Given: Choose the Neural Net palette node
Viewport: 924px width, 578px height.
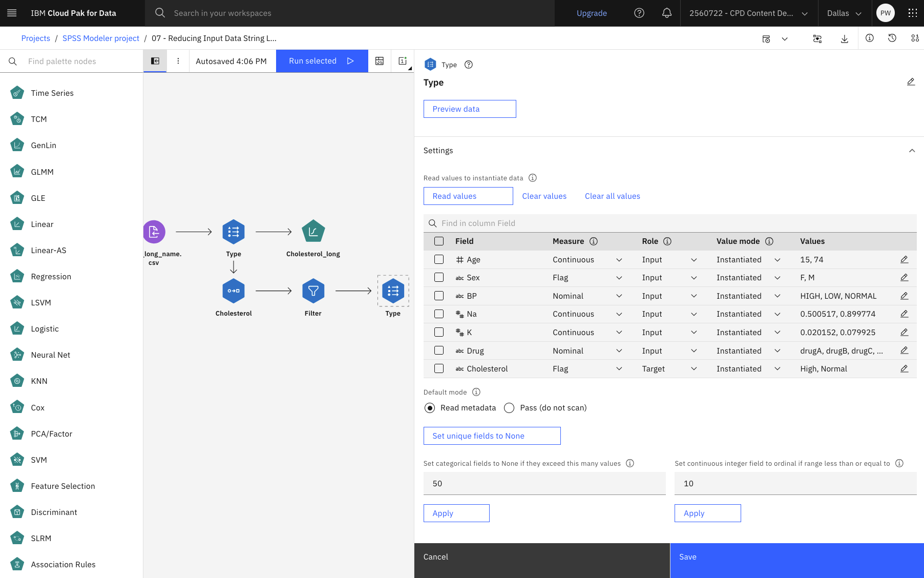Looking at the screenshot, I should point(50,355).
